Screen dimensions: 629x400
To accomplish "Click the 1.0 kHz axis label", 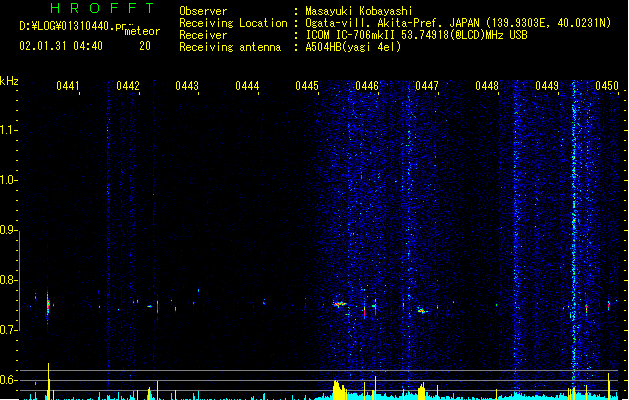I will coord(8,180).
